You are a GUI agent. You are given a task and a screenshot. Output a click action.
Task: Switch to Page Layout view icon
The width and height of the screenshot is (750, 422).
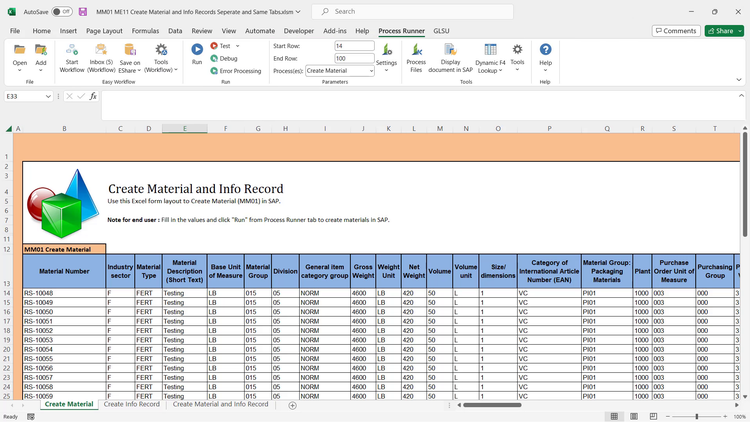point(634,416)
